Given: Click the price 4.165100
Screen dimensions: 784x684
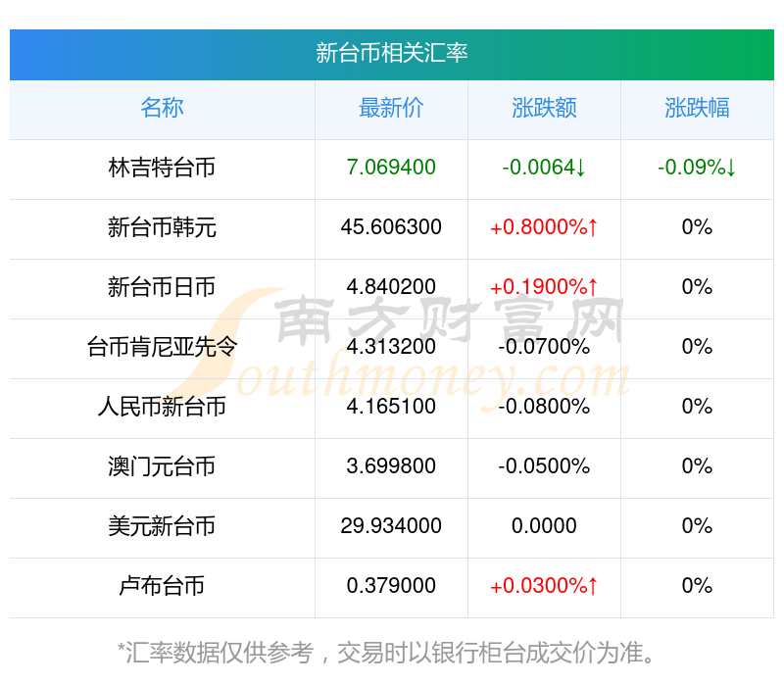Looking at the screenshot, I should (391, 407).
